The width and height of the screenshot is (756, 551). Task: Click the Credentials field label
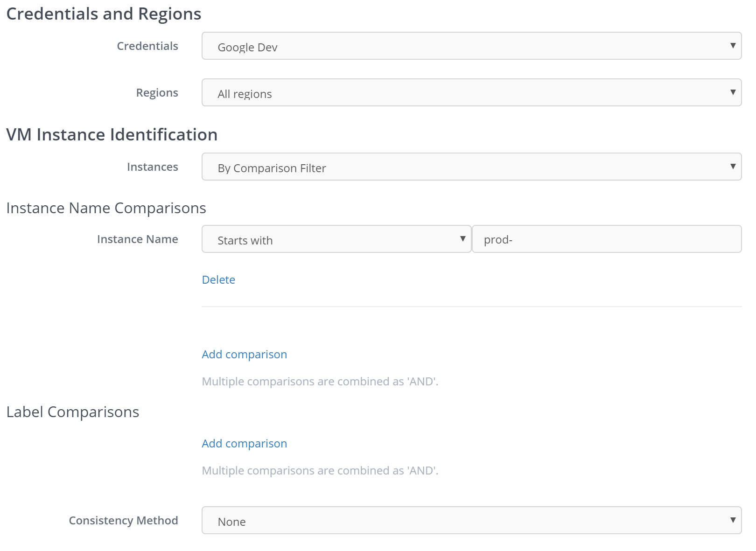pos(147,46)
